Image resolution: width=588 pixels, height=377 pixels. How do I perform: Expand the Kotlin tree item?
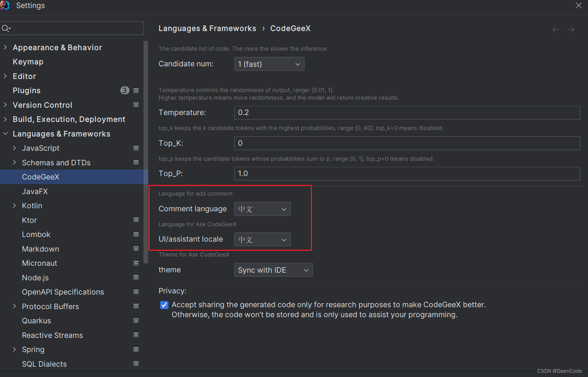click(x=14, y=206)
